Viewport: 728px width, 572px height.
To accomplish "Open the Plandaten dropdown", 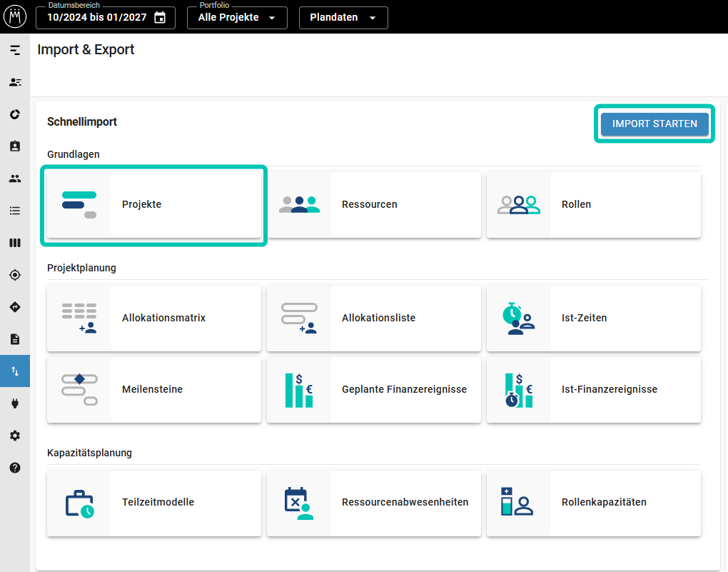I will tap(343, 18).
